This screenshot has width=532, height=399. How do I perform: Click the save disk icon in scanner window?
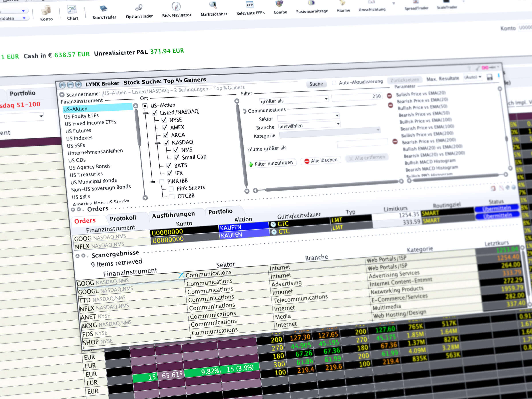489,77
